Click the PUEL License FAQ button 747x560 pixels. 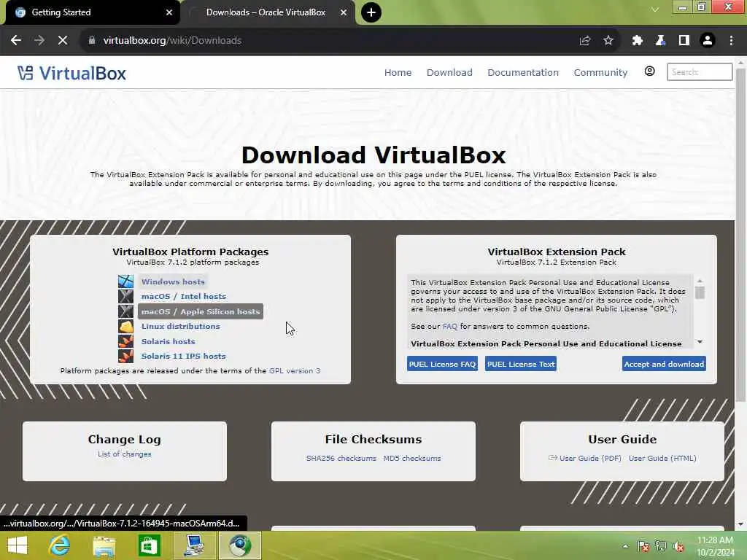[442, 364]
